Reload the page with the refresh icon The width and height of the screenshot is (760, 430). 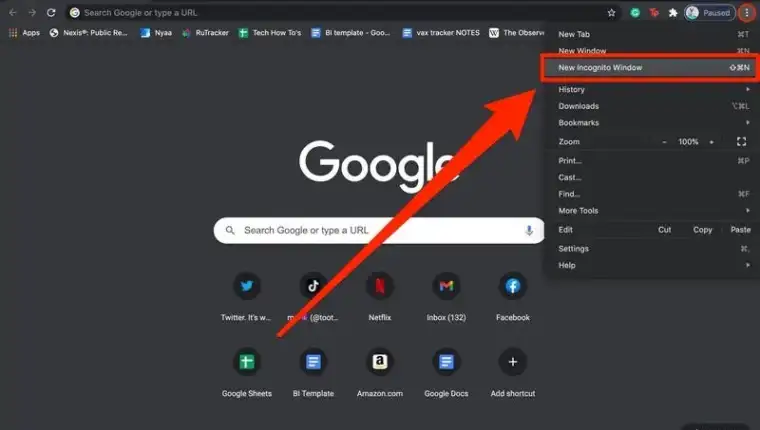[x=51, y=13]
